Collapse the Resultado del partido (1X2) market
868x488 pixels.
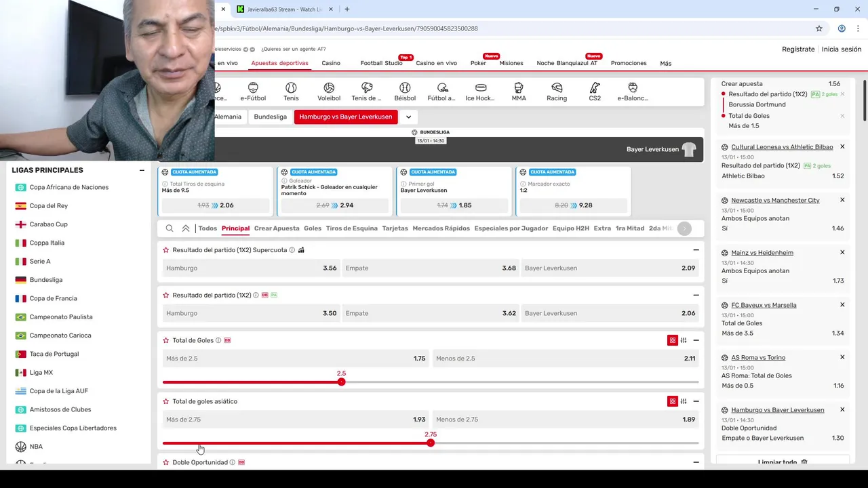pyautogui.click(x=696, y=296)
